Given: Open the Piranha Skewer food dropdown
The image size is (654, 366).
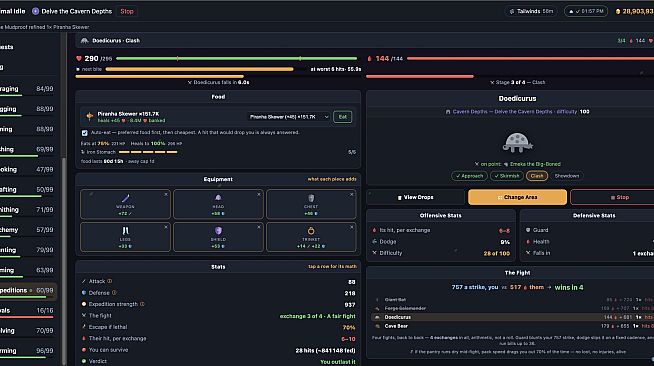Looking at the screenshot, I should [x=289, y=117].
